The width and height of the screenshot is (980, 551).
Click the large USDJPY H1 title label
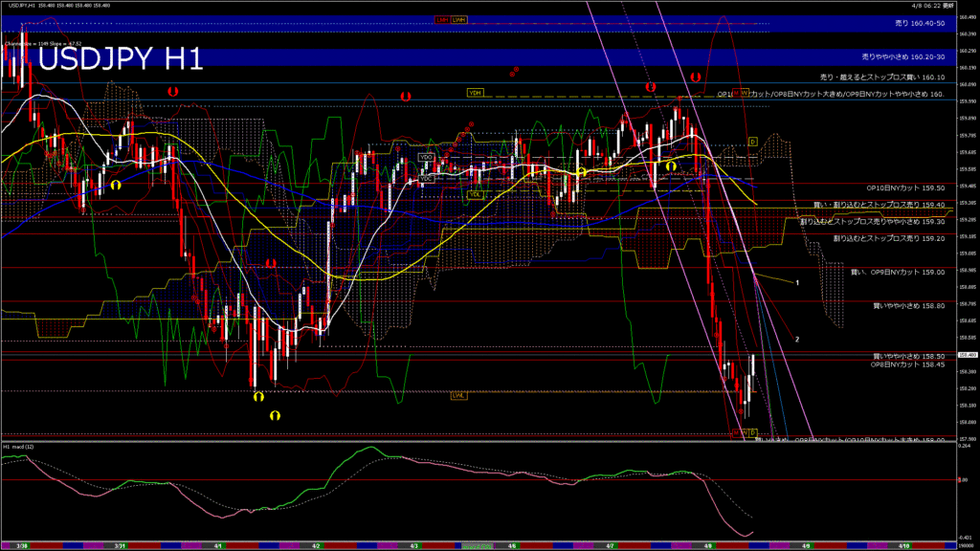coord(121,60)
